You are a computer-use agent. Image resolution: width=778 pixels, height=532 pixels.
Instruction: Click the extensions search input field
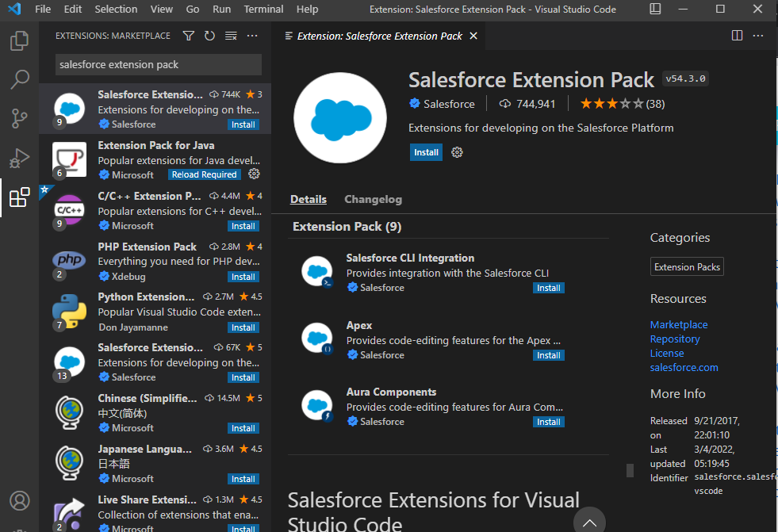159,64
